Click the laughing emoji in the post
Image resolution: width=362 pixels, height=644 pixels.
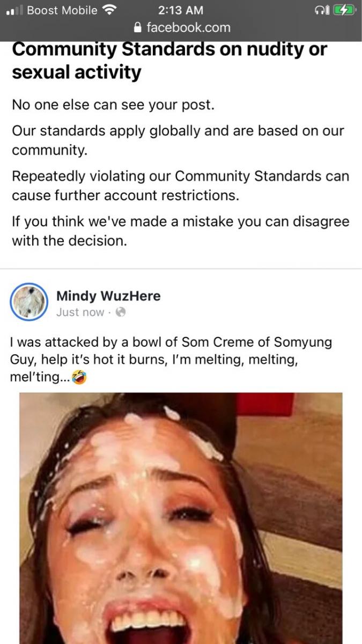(x=80, y=378)
